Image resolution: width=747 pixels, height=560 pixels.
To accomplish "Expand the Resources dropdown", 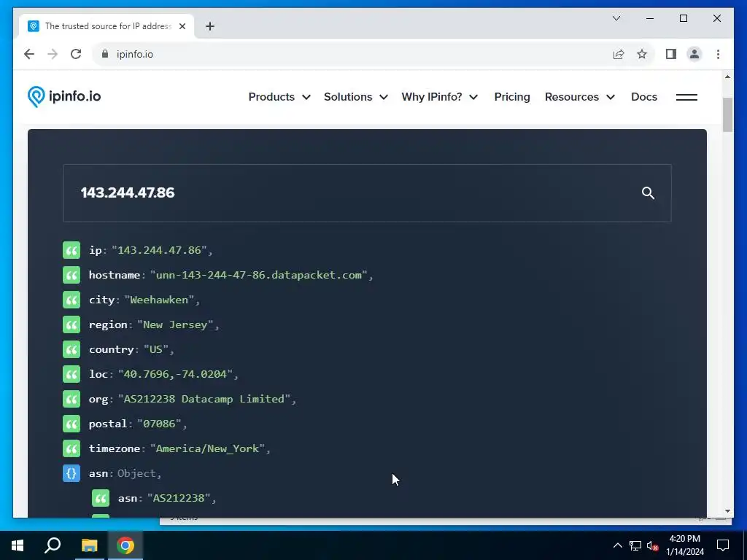I will point(580,97).
